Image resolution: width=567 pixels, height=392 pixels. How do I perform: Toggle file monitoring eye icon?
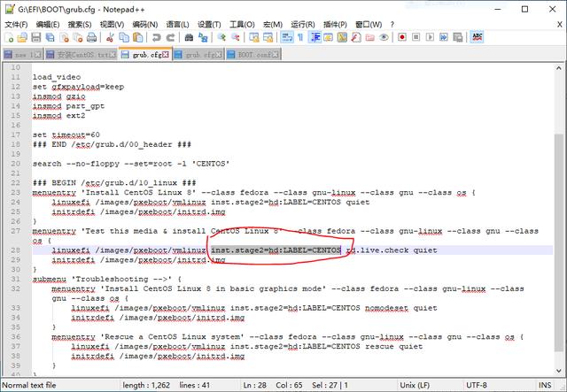(x=384, y=37)
